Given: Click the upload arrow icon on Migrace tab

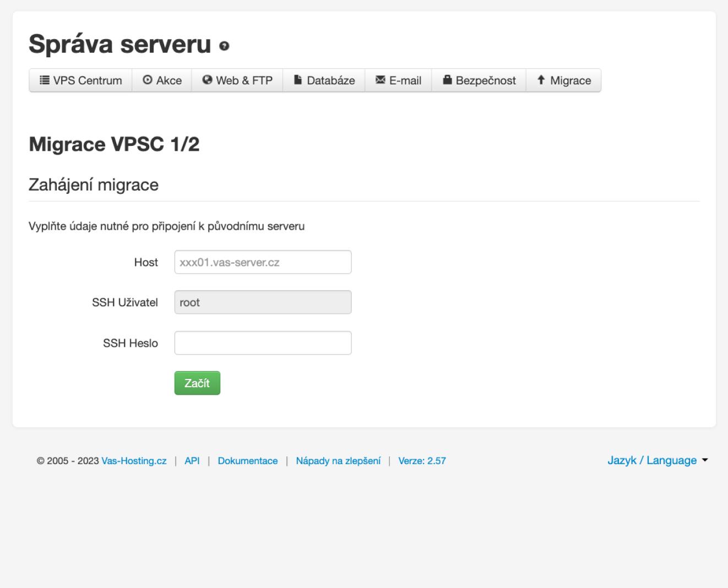Looking at the screenshot, I should coord(541,80).
